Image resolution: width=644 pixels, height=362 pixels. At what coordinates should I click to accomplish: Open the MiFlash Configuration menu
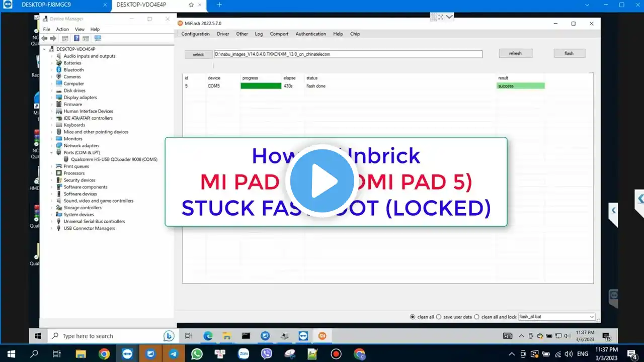(x=195, y=34)
